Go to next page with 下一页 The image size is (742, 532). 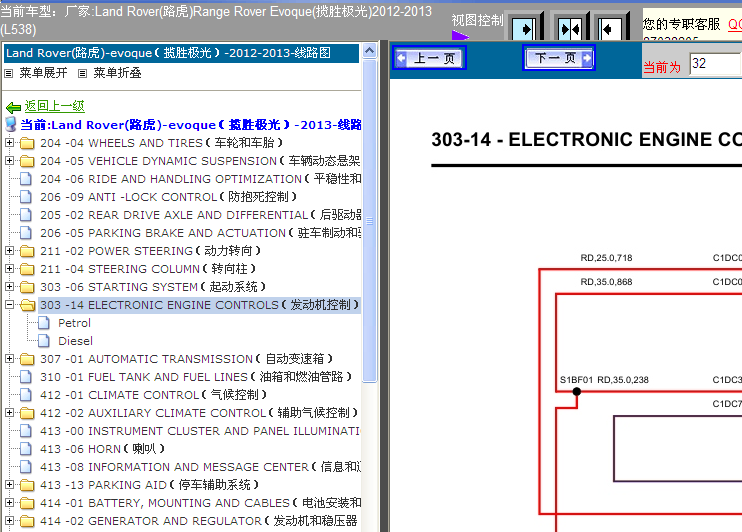(x=559, y=58)
